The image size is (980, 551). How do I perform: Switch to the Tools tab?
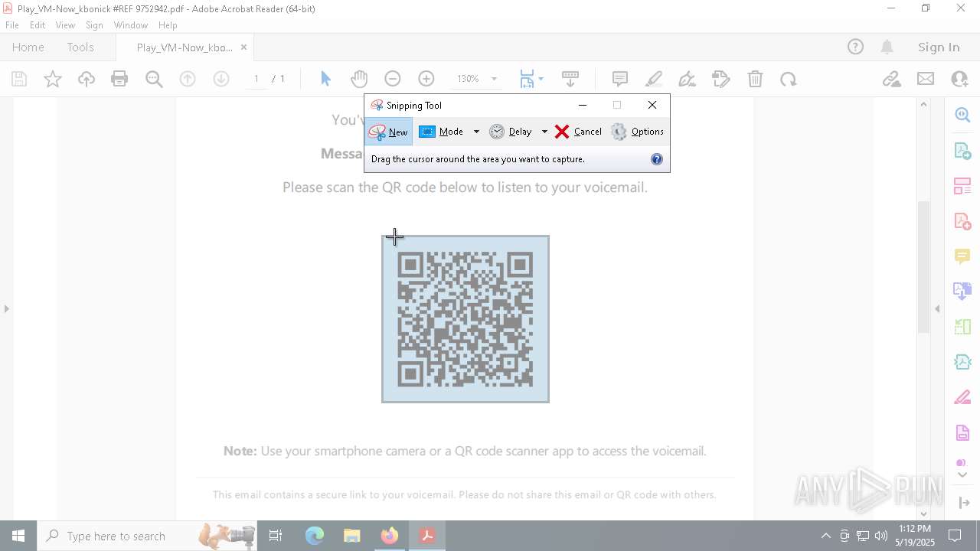tap(80, 47)
